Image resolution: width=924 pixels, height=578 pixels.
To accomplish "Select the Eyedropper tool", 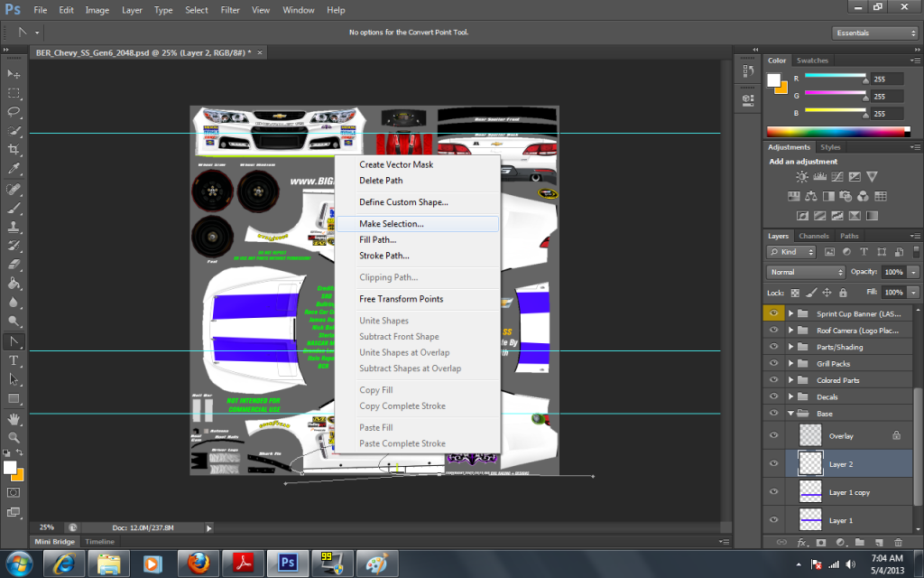I will tap(14, 169).
